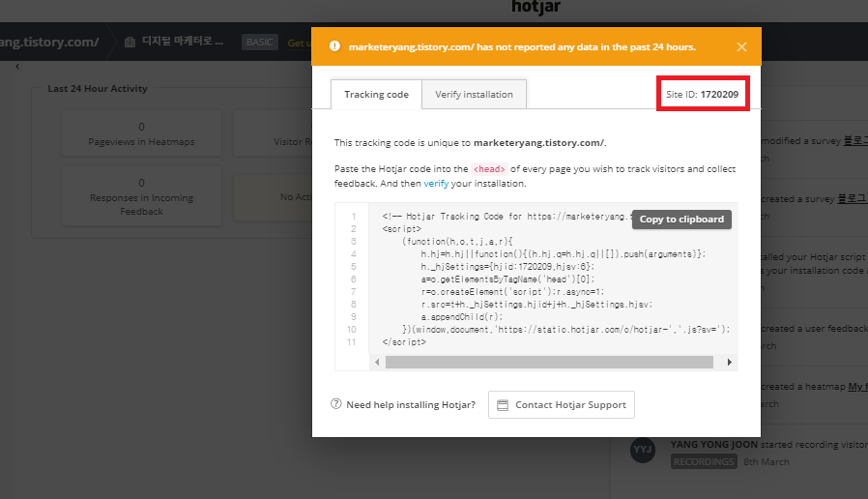
Task: Click the RECORDINGS tag in activity feed
Action: (704, 461)
